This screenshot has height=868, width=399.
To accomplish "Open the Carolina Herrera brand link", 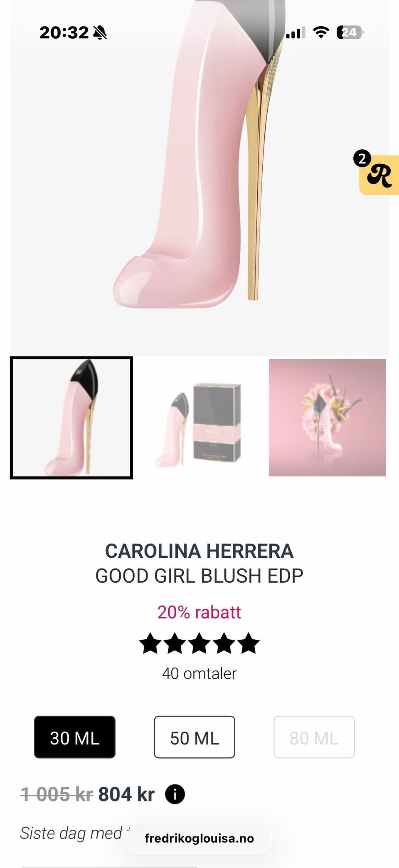I will pyautogui.click(x=199, y=551).
